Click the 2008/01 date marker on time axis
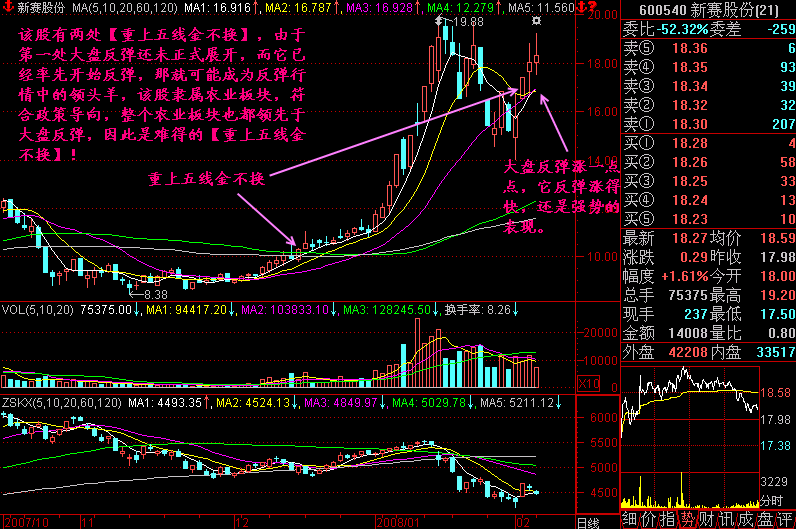796x529 pixels. click(395, 521)
